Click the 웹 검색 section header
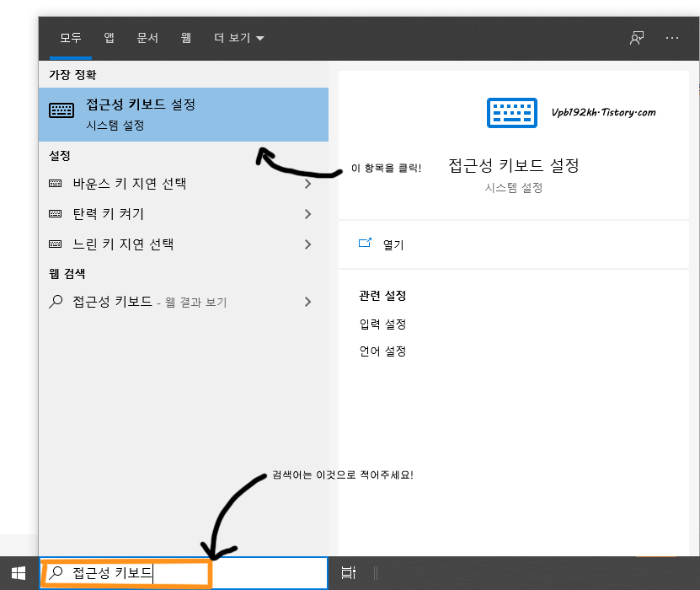Screen dimensions: 700x590 point(67,273)
